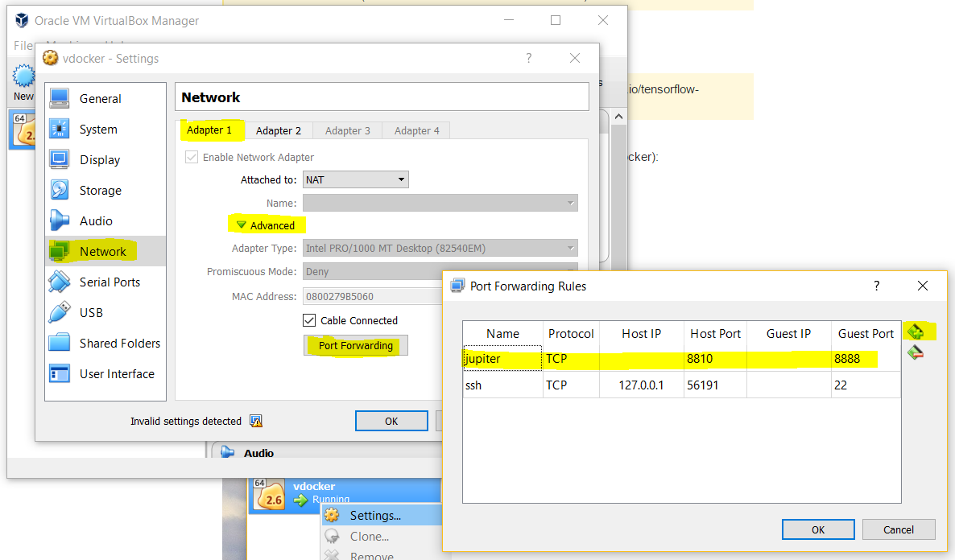Screen dimensions: 955x560
Task: Open Attached to NAT dropdown
Action: 356,179
